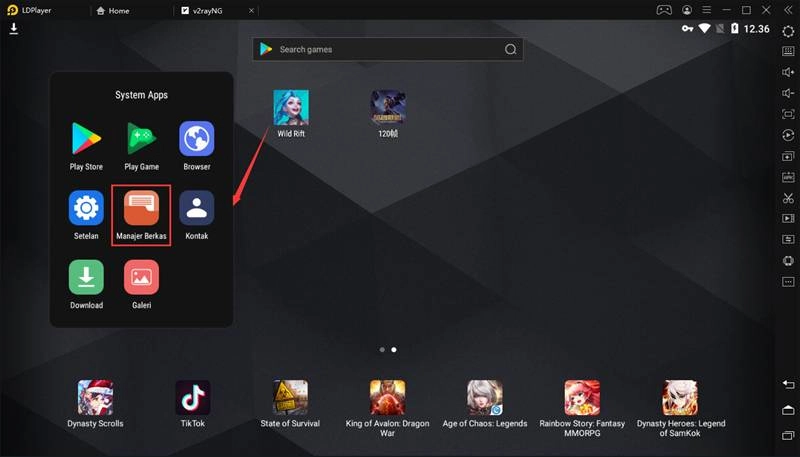Viewport: 800px width, 457px height.
Task: Click the magnifier search button
Action: pyautogui.click(x=510, y=49)
